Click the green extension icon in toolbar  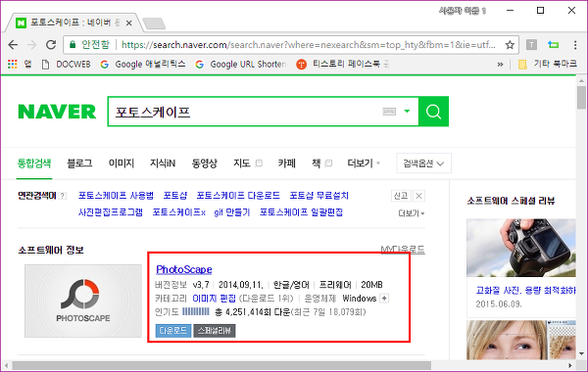pyautogui.click(x=553, y=45)
